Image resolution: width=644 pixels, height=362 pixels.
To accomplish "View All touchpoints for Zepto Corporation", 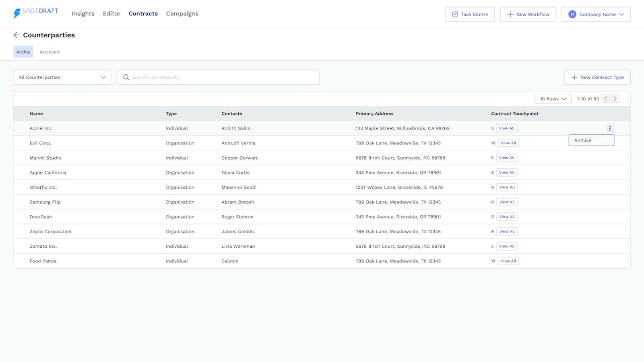I will 507,231.
